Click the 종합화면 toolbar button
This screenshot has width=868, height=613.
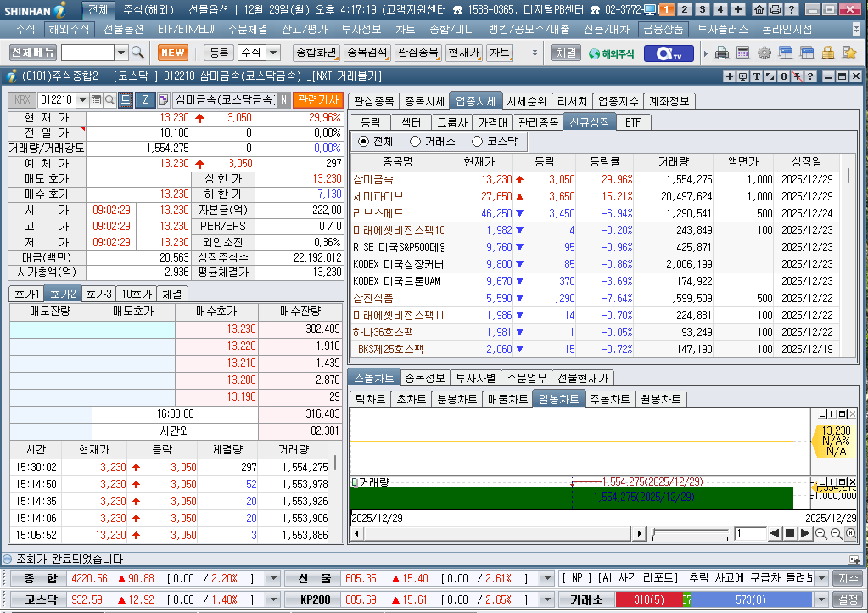tap(316, 53)
